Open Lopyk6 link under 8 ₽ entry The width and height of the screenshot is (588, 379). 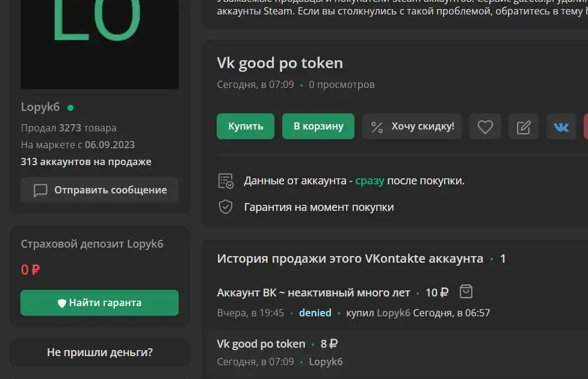pyautogui.click(x=326, y=362)
